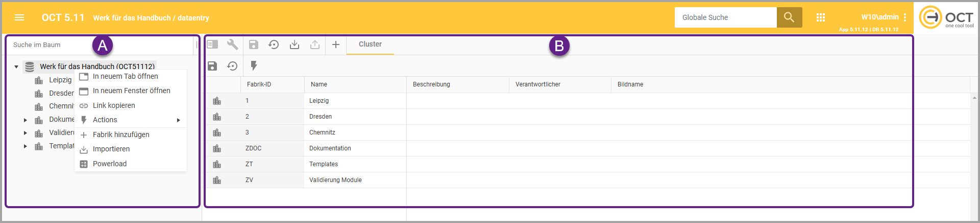The width and height of the screenshot is (980, 223).
Task: Expand the Actions submenu arrow
Action: click(x=178, y=120)
